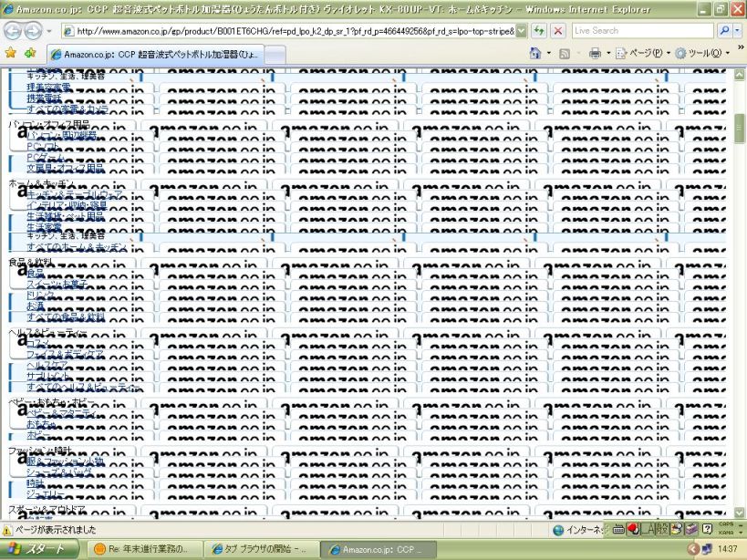Open 時計 link
Image resolution: width=747 pixels, height=560 pixels.
(36, 483)
